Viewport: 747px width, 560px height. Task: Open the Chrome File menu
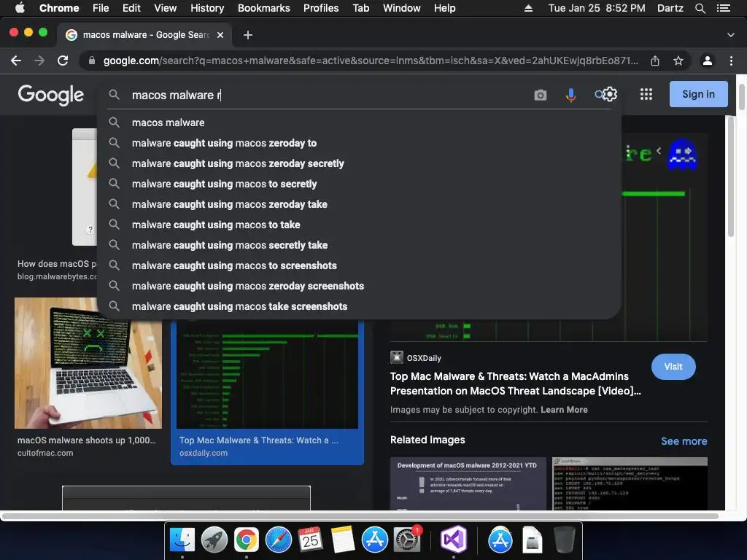(101, 8)
